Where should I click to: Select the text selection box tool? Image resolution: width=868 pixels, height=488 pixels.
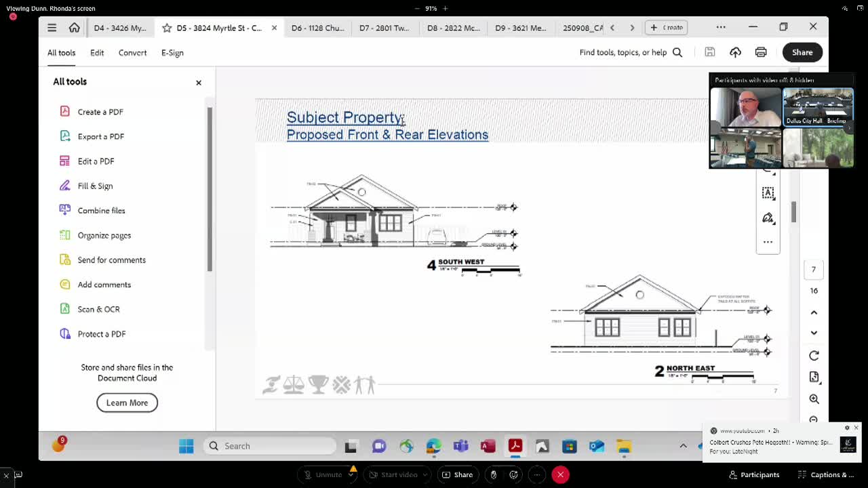(x=768, y=193)
